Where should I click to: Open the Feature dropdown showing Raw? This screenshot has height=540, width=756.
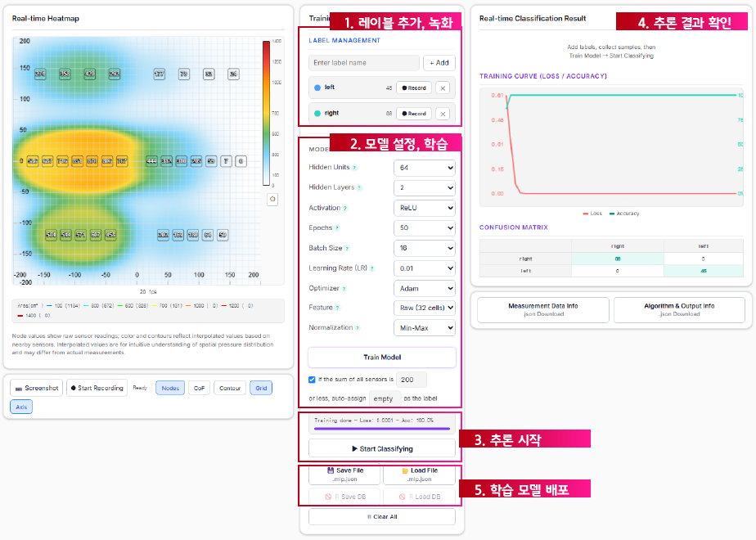click(x=425, y=308)
